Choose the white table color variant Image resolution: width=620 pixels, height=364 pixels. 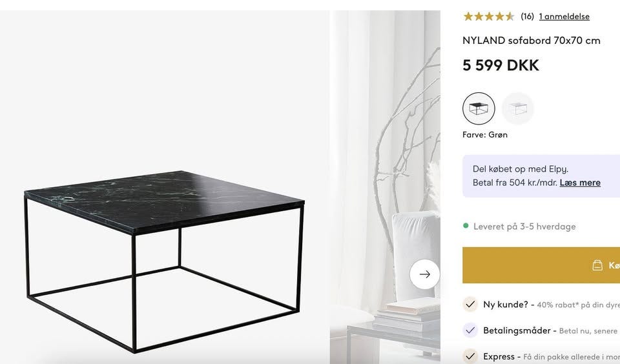pos(518,108)
